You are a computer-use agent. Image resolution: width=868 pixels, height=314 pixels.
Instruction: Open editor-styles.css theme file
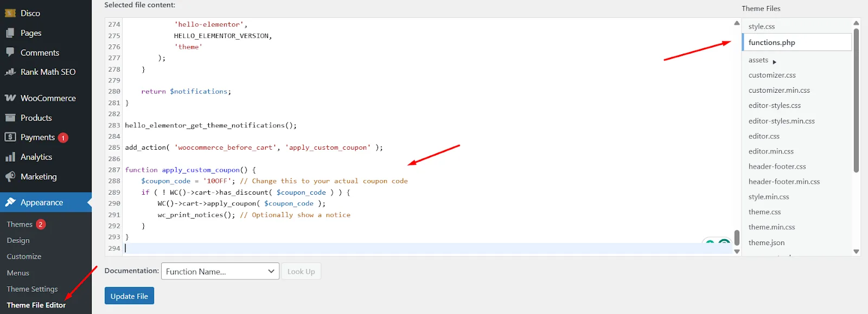tap(775, 106)
